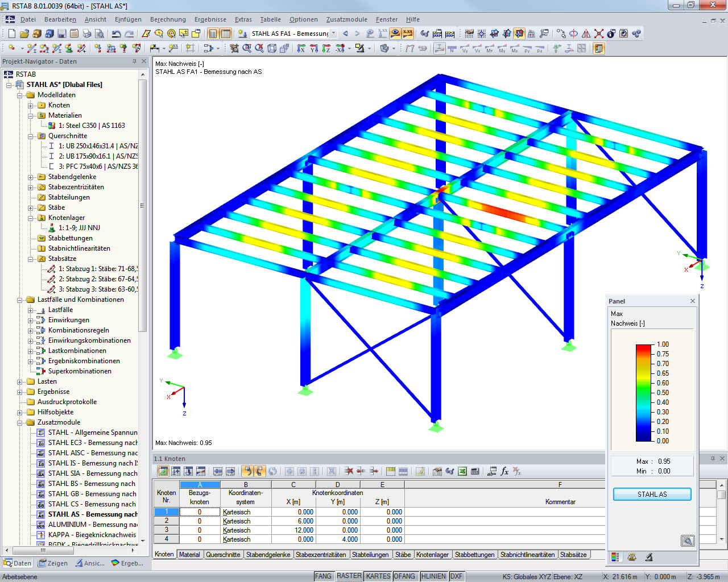Close the Panel window
Image resolution: width=728 pixels, height=582 pixels.
(692, 301)
